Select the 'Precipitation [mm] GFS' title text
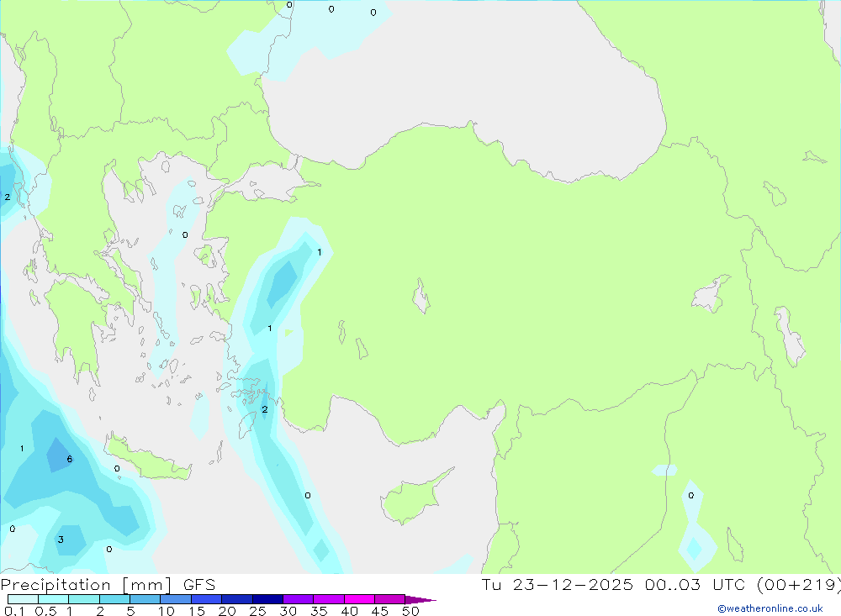The image size is (841, 616). pyautogui.click(x=108, y=584)
